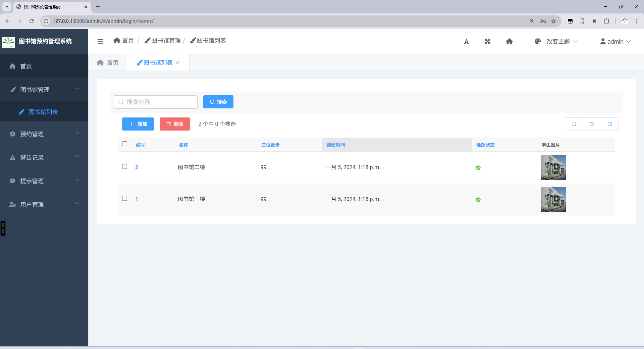Click the admin user avatar icon
The height and width of the screenshot is (349, 644).
pyautogui.click(x=603, y=41)
